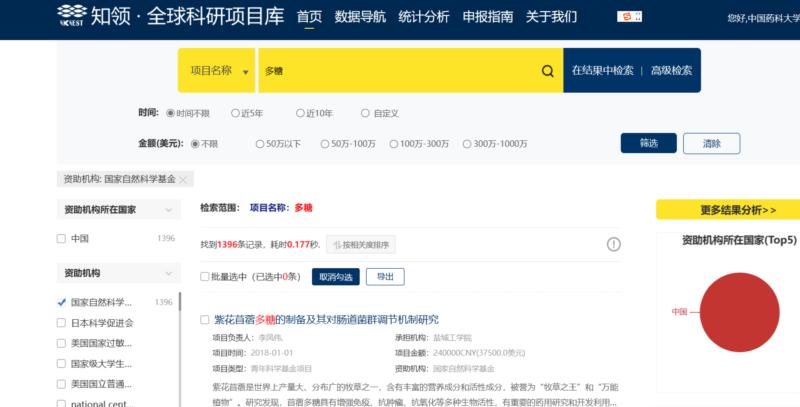Open the 紫花苜蓿多糖 project title link
The height and width of the screenshot is (407, 800).
click(x=326, y=320)
